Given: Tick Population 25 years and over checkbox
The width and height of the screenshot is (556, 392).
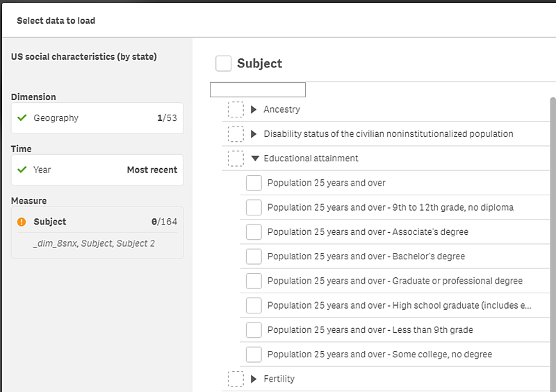Looking at the screenshot, I should 254,183.
